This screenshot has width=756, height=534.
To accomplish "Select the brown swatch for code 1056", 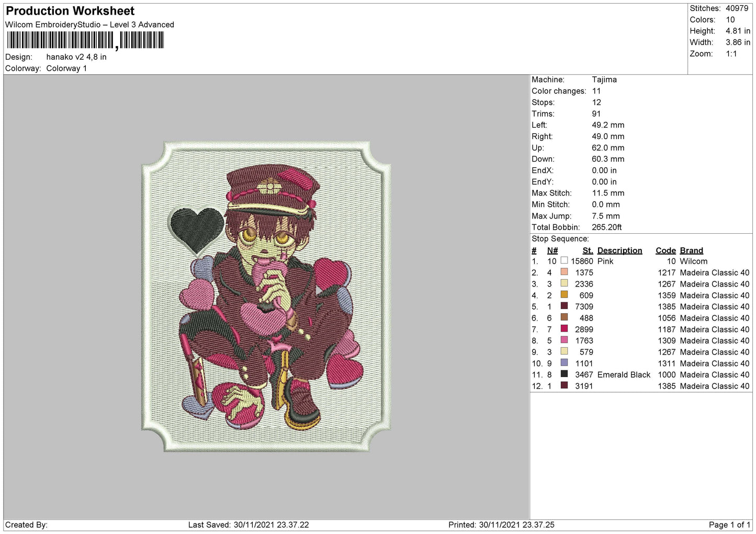I will point(564,317).
